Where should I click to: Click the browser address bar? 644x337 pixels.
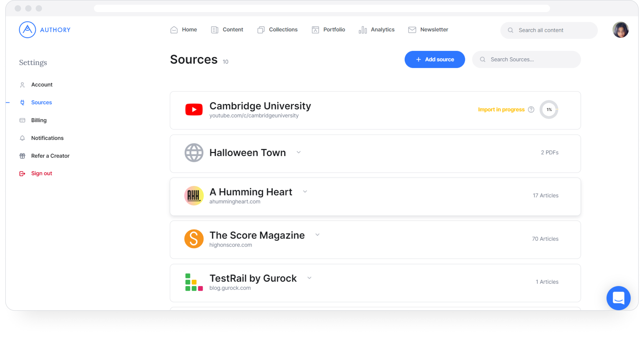(322, 8)
